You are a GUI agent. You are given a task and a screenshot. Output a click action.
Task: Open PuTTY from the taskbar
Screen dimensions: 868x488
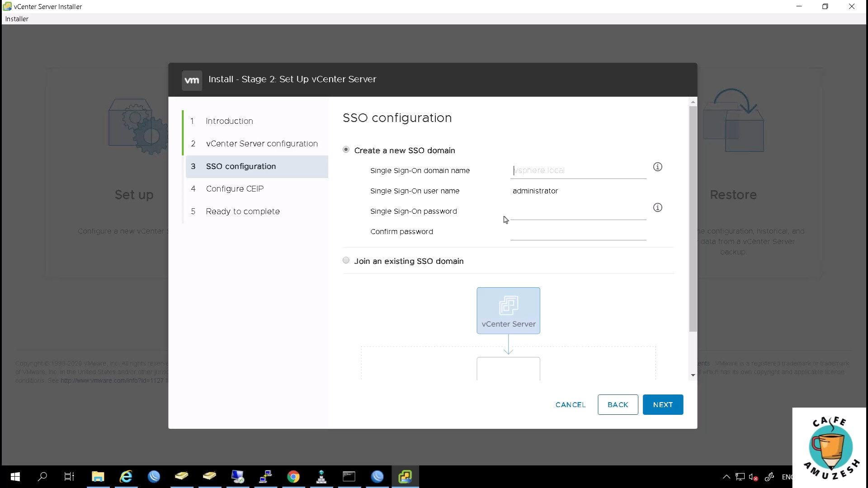pos(265,477)
